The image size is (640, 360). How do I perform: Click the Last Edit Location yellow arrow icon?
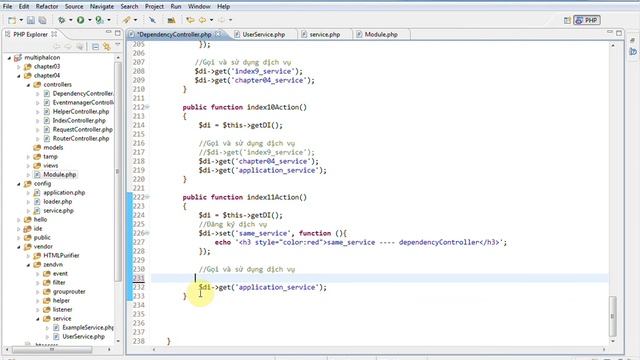[190, 20]
